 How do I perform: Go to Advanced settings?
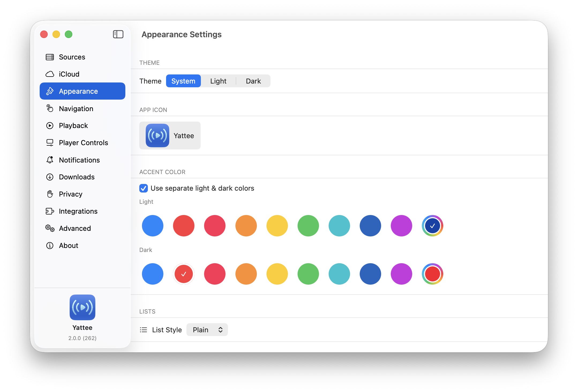pos(82,228)
